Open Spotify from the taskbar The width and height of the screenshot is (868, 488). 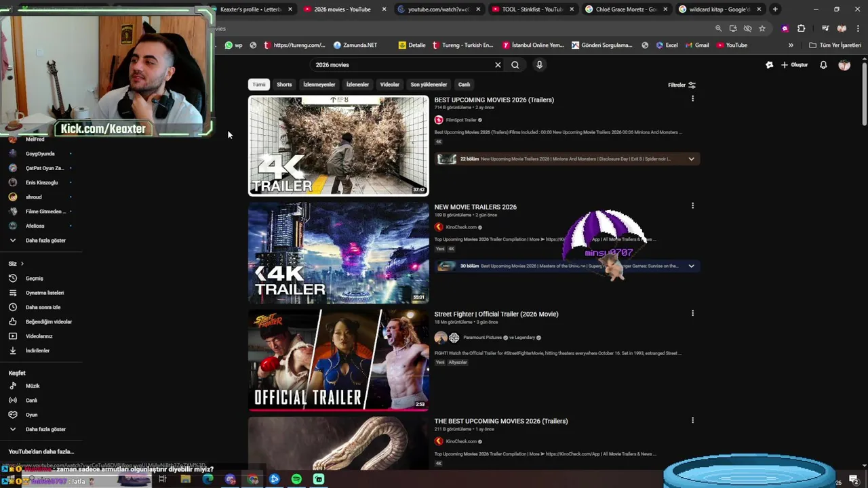[296, 479]
